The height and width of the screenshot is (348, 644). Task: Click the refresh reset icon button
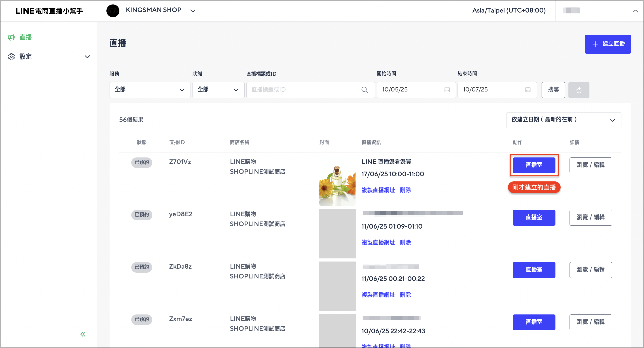(579, 90)
